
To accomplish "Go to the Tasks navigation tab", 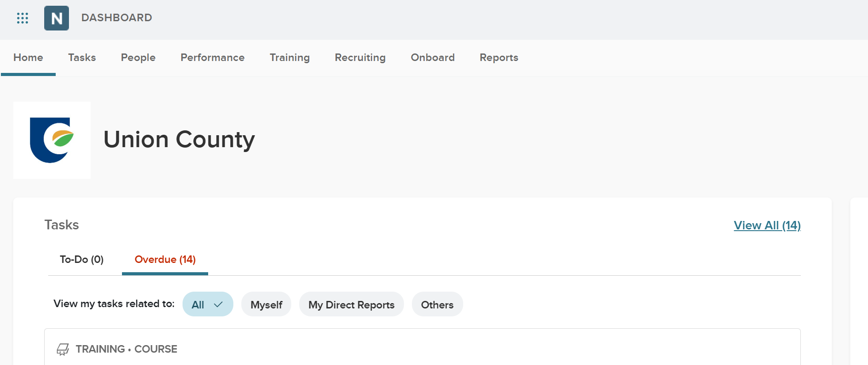I will (82, 58).
